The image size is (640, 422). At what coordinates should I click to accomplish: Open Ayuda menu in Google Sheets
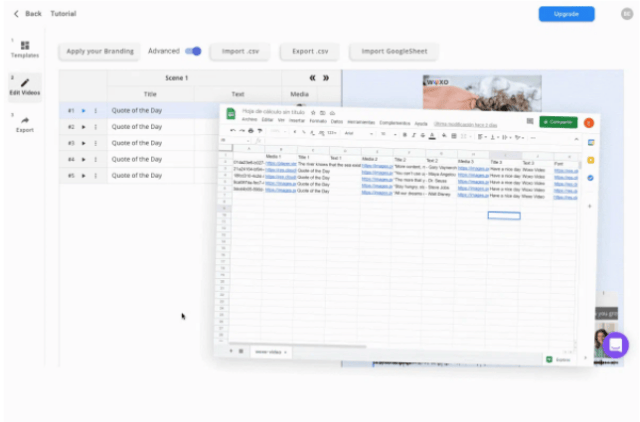(x=421, y=124)
